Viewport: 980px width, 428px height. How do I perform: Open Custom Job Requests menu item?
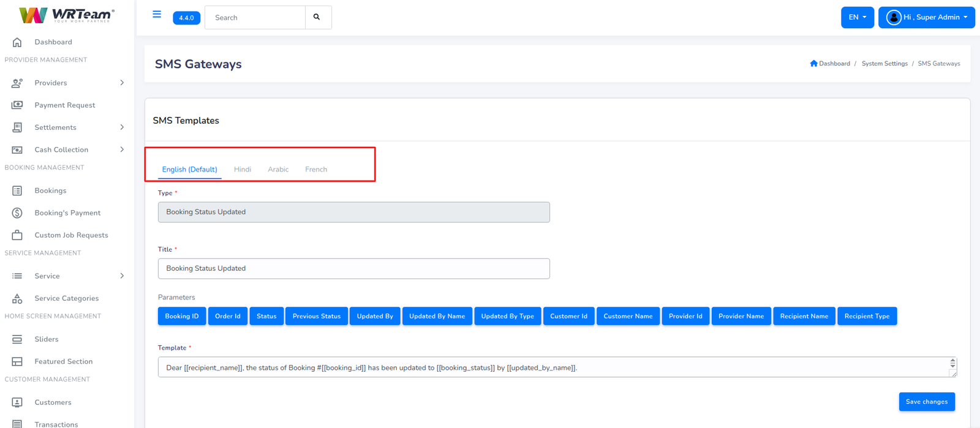(x=71, y=235)
